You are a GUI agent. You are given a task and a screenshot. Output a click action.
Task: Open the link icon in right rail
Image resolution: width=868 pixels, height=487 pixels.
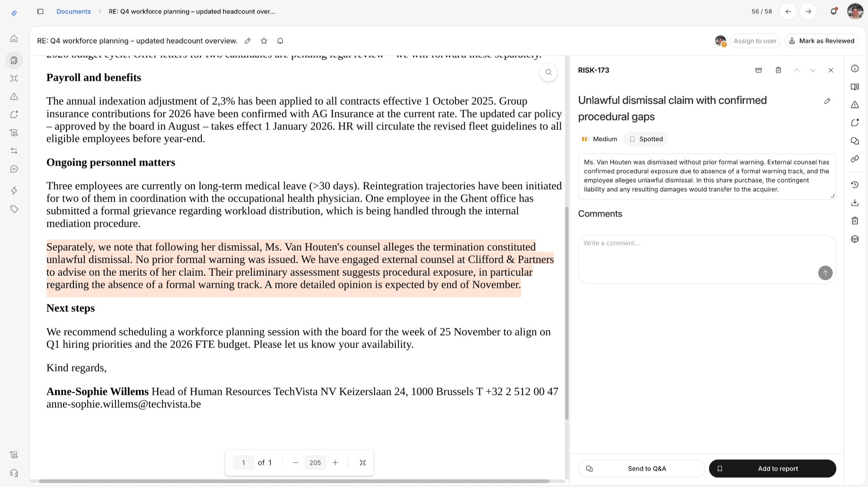855,159
